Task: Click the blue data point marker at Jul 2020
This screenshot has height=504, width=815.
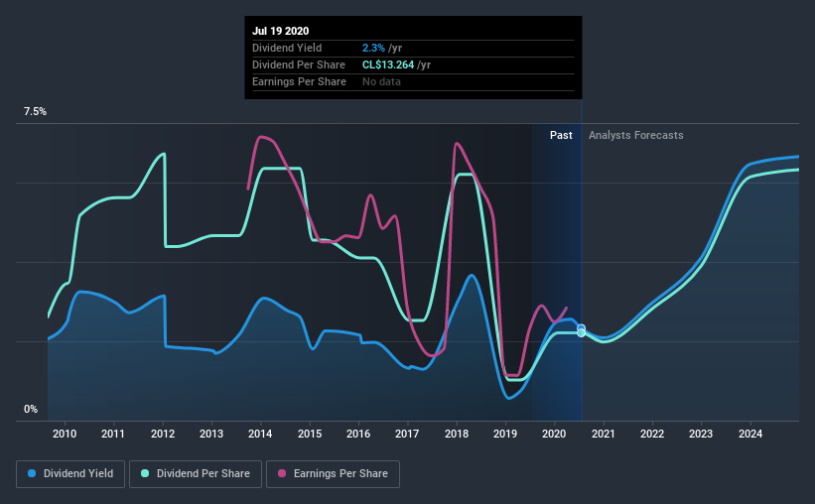Action: (x=581, y=327)
